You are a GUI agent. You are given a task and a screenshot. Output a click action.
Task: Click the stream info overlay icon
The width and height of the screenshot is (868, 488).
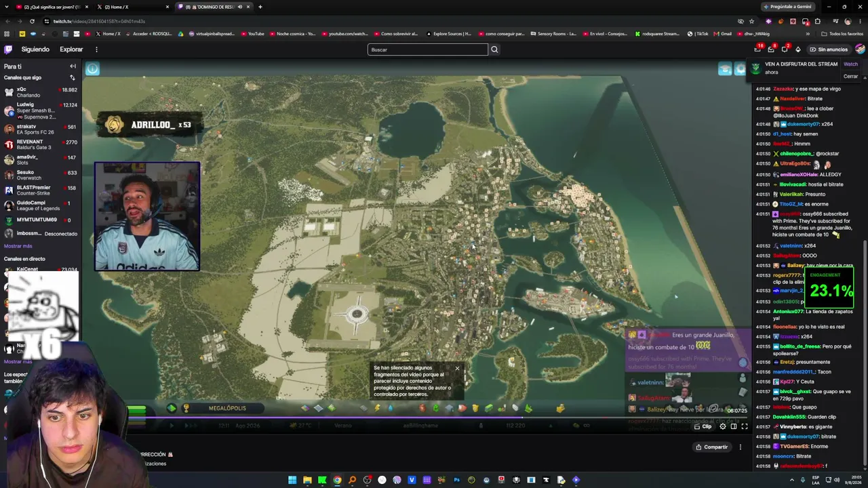point(92,69)
